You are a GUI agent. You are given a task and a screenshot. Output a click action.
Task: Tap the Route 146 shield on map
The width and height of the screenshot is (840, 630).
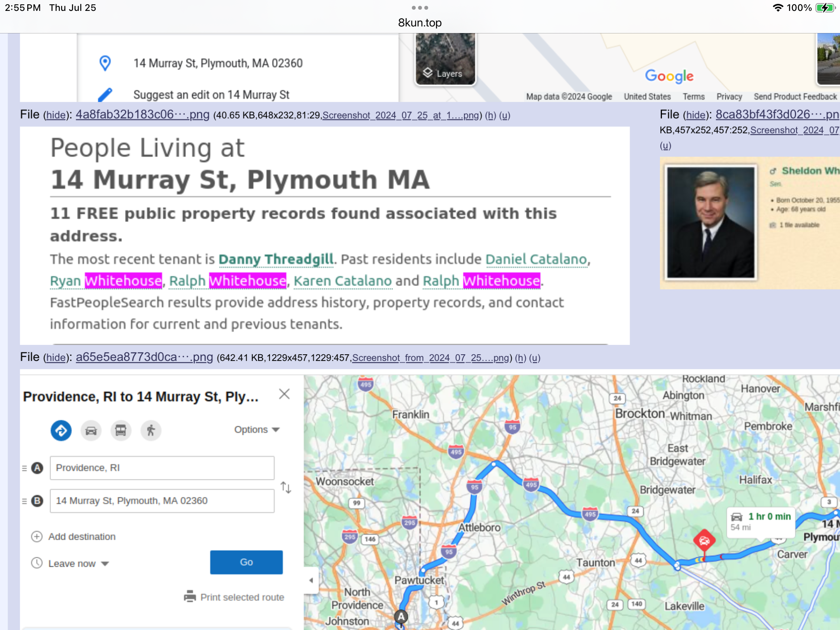click(370, 539)
